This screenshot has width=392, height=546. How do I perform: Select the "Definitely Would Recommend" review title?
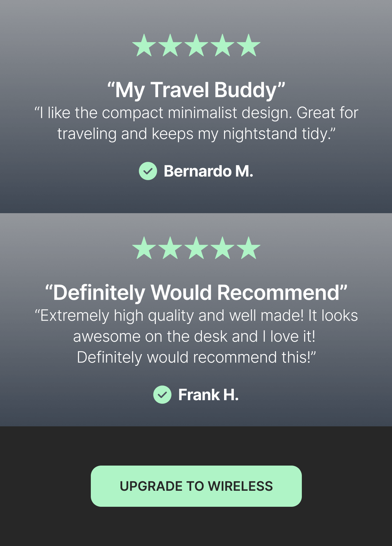click(196, 292)
